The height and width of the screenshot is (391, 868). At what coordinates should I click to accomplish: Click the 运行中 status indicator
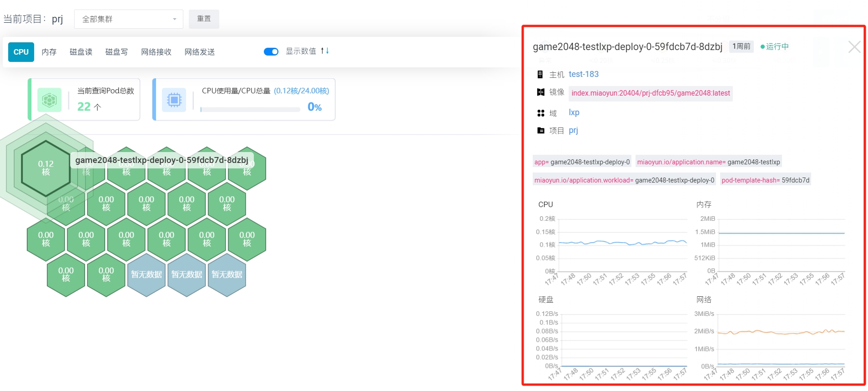775,46
